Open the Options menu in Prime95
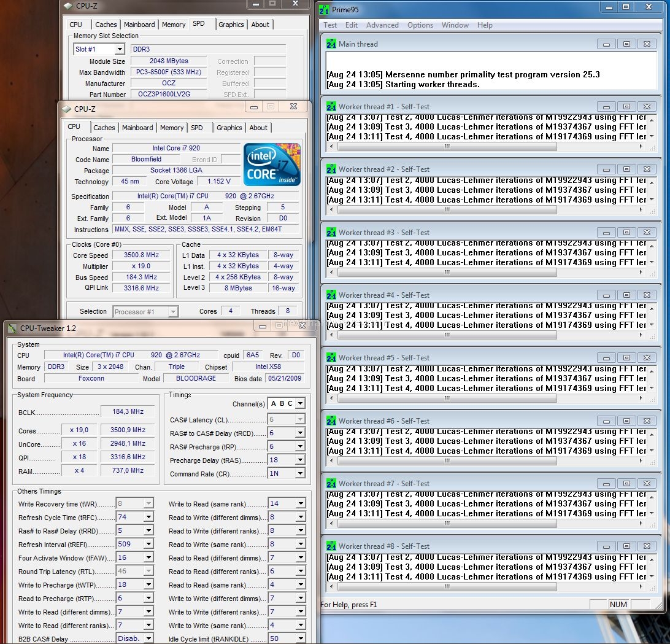 (420, 25)
